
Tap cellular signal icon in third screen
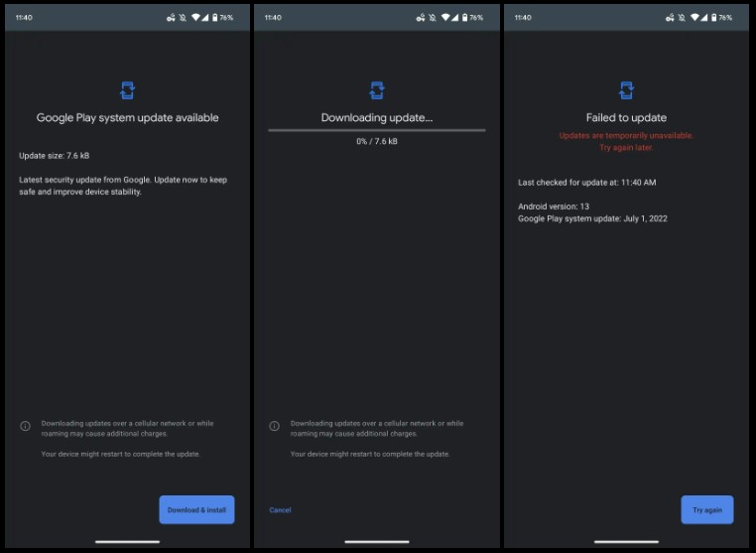tap(704, 17)
